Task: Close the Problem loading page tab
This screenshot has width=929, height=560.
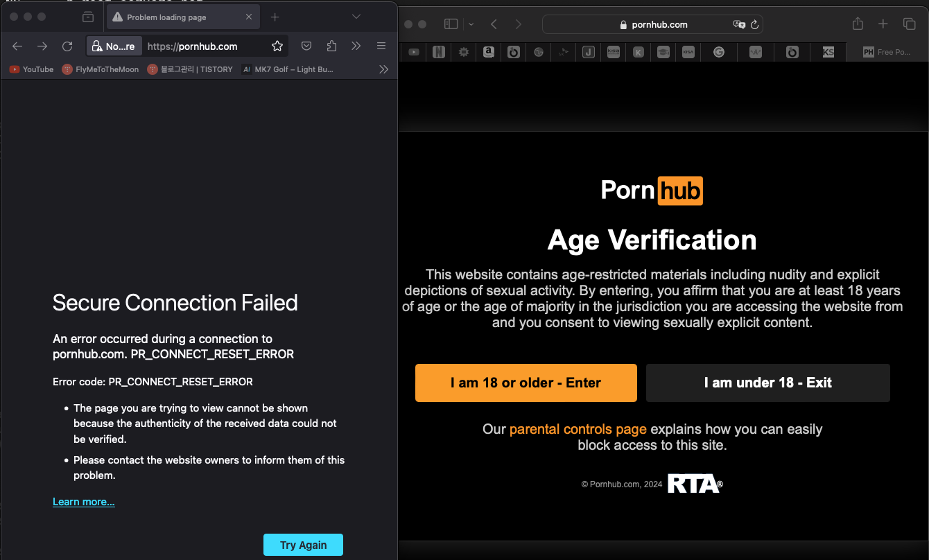Action: click(249, 17)
